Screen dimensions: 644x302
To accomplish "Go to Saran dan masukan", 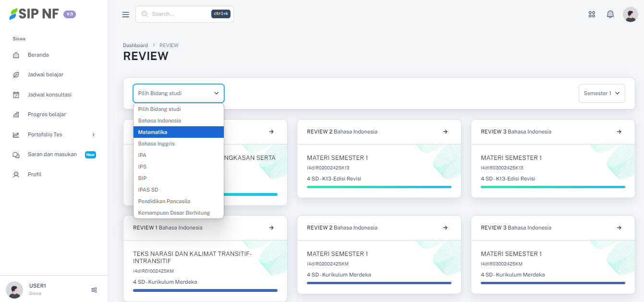I will (x=52, y=154).
